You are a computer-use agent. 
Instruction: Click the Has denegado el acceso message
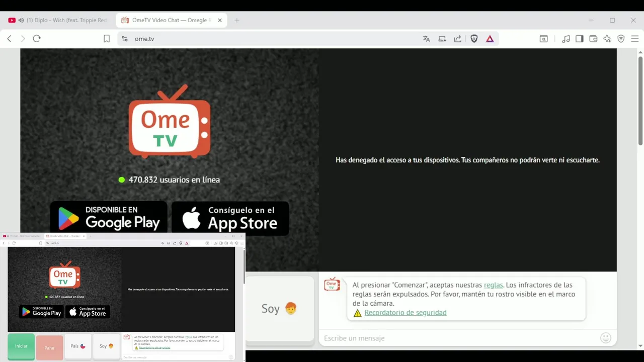[x=467, y=160]
